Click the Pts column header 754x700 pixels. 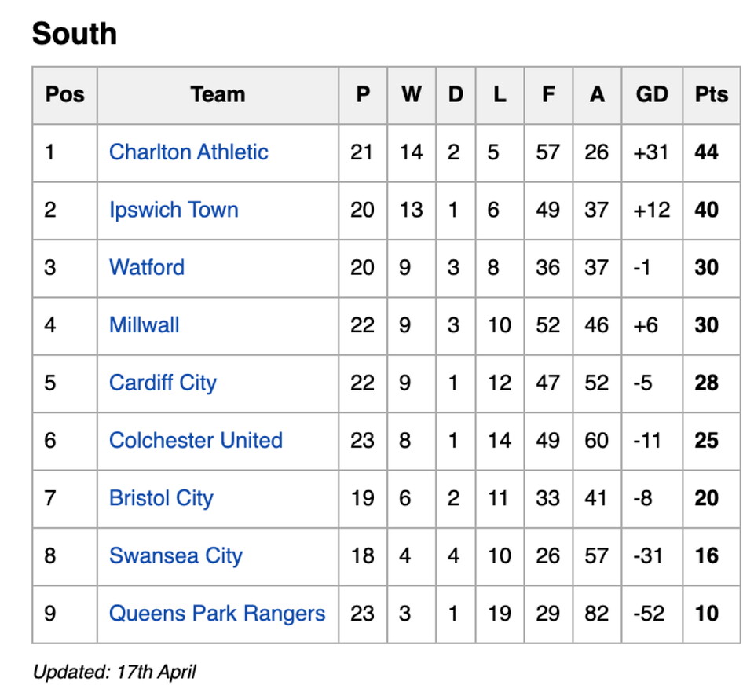click(711, 95)
